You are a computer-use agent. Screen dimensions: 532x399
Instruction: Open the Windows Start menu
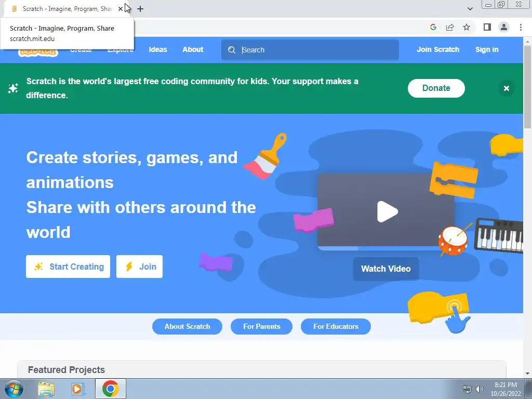14,389
